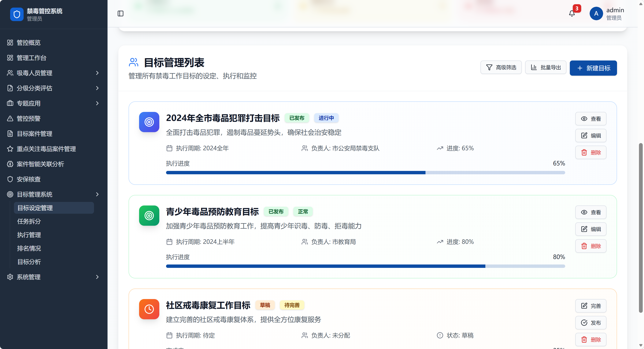Viewport: 644px width, 349px height.
Task: Click the 进行中 status tag
Action: 326,118
